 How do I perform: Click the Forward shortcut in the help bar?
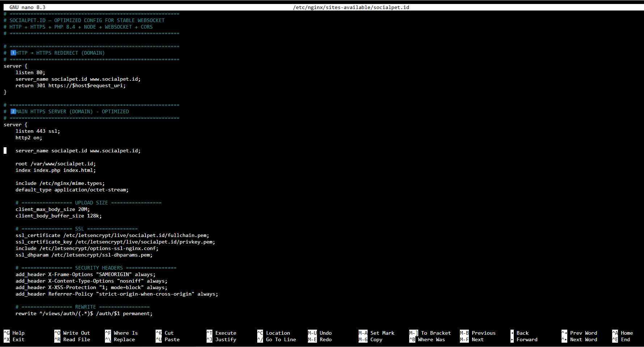524,339
